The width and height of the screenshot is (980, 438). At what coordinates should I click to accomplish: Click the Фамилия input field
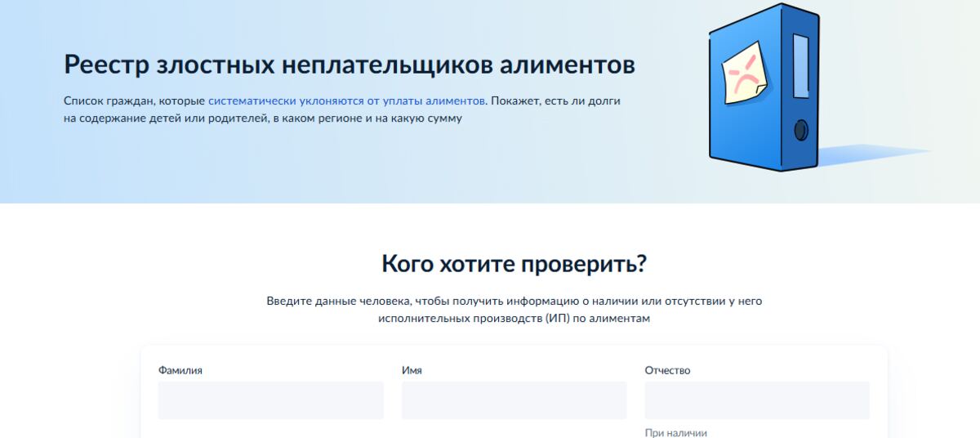270,400
